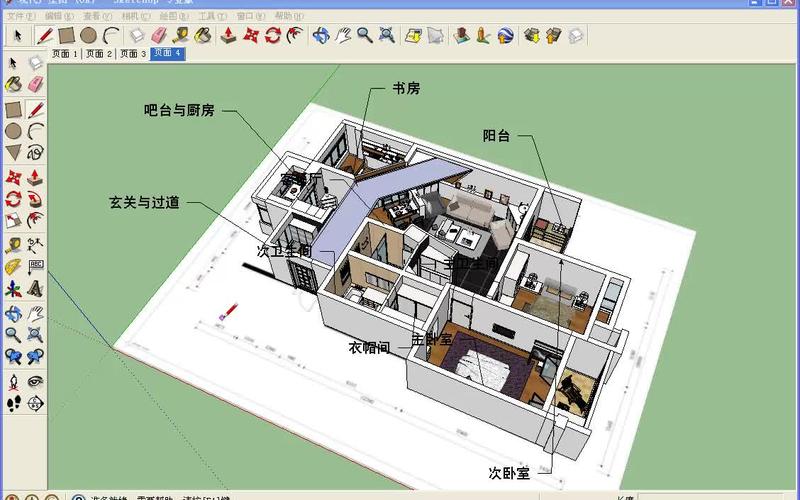Pick the Dimension tool in left palette
The width and height of the screenshot is (800, 500).
pos(35,245)
